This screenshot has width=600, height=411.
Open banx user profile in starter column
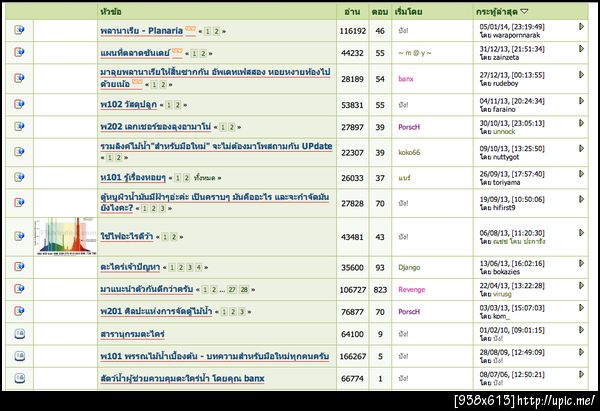[406, 79]
